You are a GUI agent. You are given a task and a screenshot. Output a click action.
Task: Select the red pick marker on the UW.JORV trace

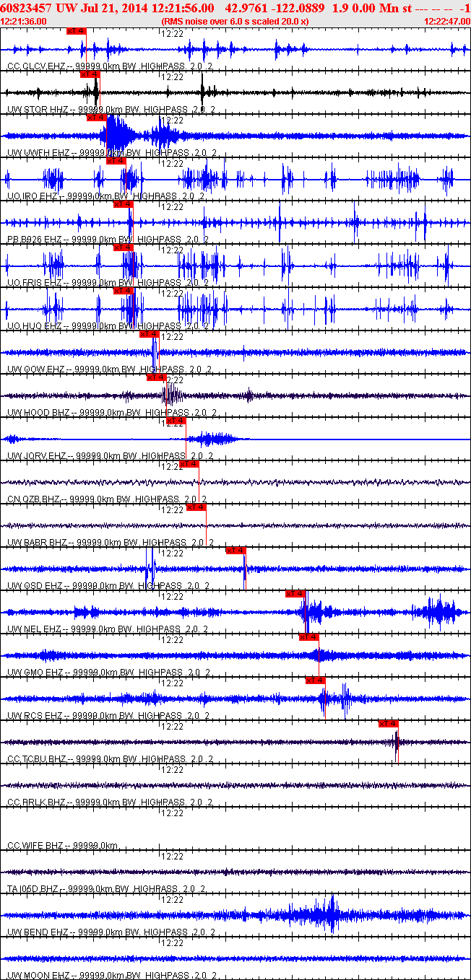point(176,421)
